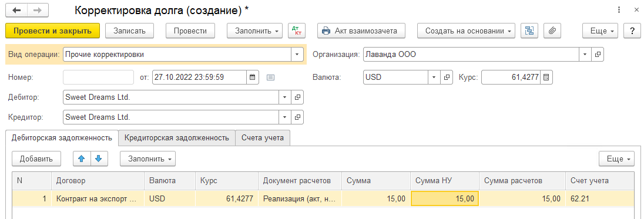The height and width of the screenshot is (219, 644).
Task: Click the date field 27.10.2022
Action: pyautogui.click(x=199, y=77)
